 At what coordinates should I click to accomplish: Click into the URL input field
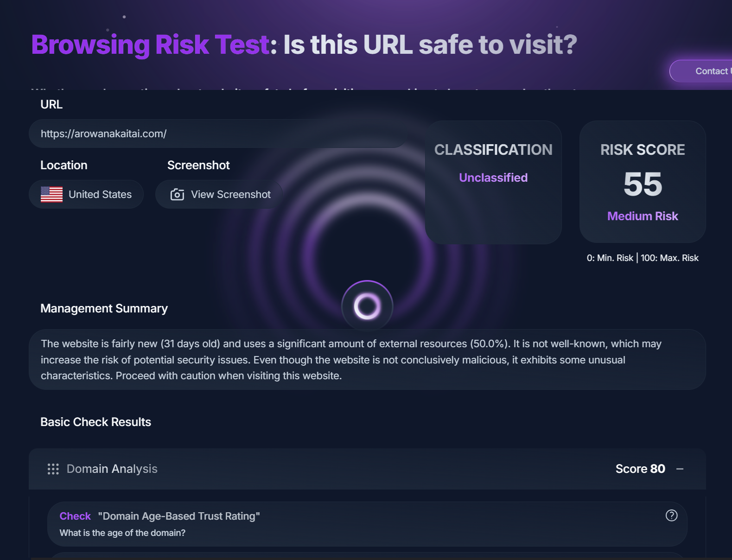coord(218,134)
